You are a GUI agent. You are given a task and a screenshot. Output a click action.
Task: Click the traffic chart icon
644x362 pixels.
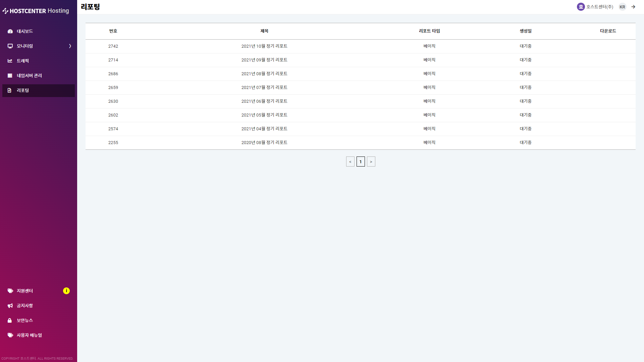10,61
